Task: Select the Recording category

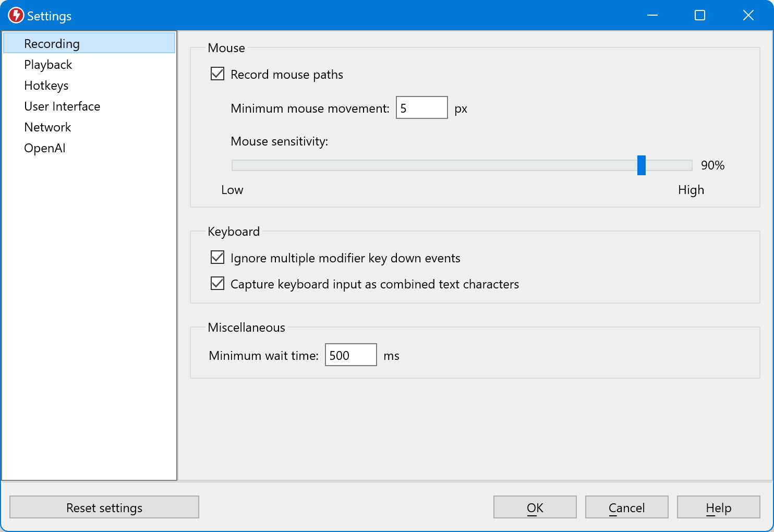Action: pos(52,44)
